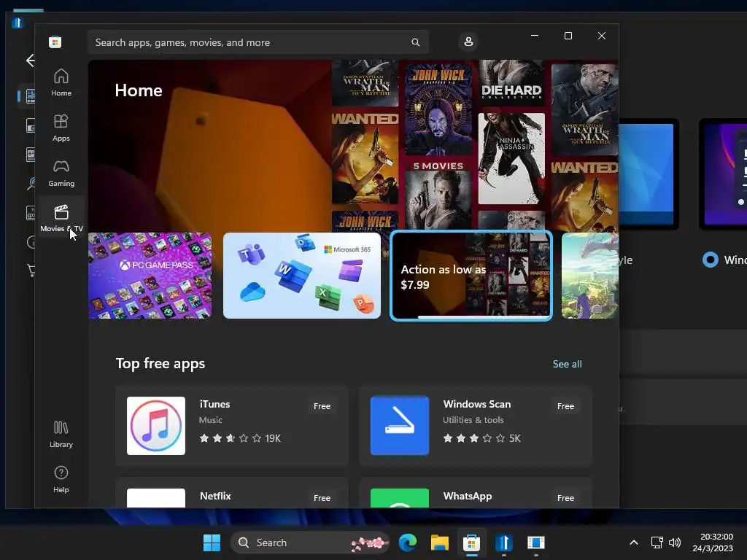Viewport: 747px width, 560px height.
Task: Expand the hidden system tray icons chevron
Action: pyautogui.click(x=634, y=542)
